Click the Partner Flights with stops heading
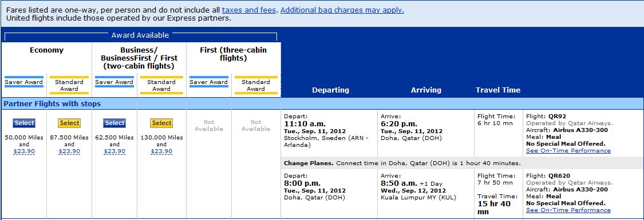 click(52, 104)
